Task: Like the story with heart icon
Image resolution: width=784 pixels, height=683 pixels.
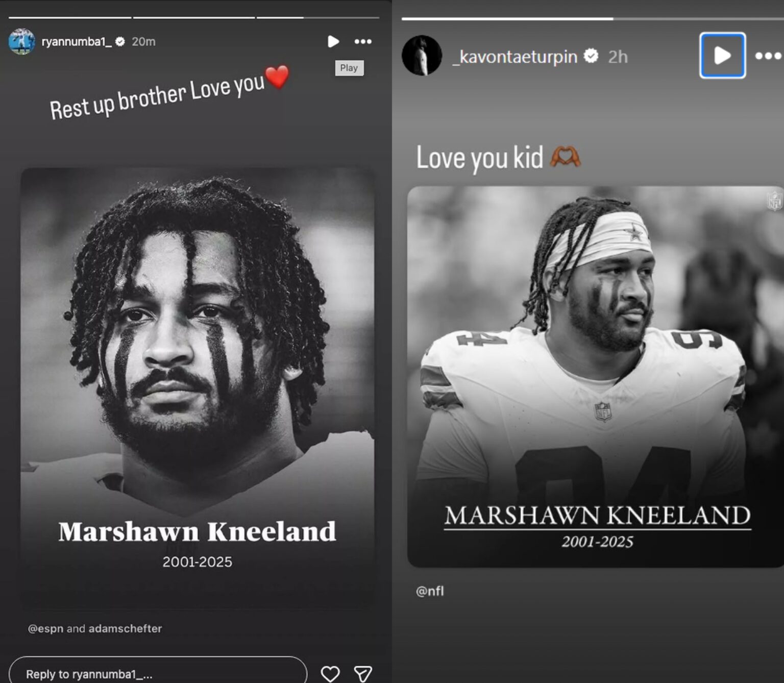Action: (x=330, y=674)
